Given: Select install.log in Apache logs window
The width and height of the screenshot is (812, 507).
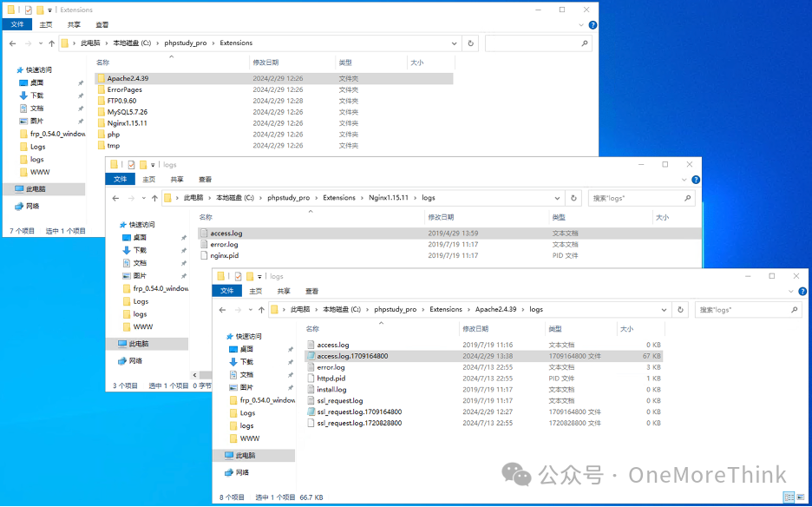Looking at the screenshot, I should point(331,389).
